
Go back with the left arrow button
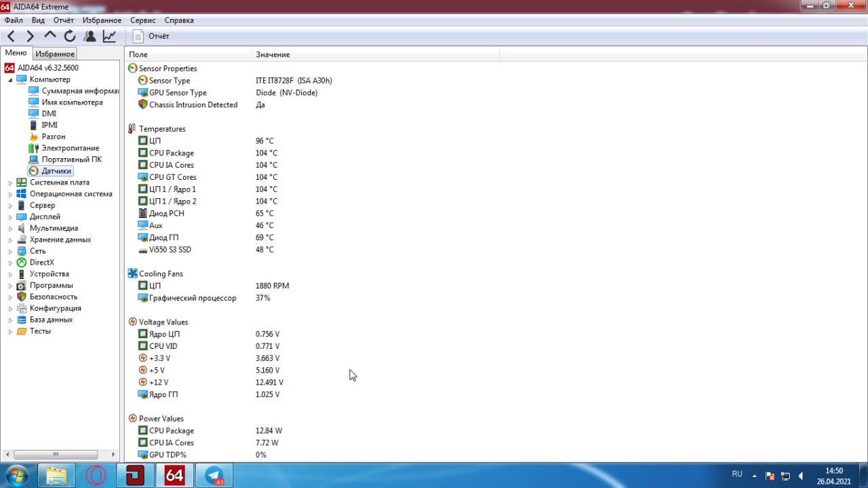pos(11,36)
